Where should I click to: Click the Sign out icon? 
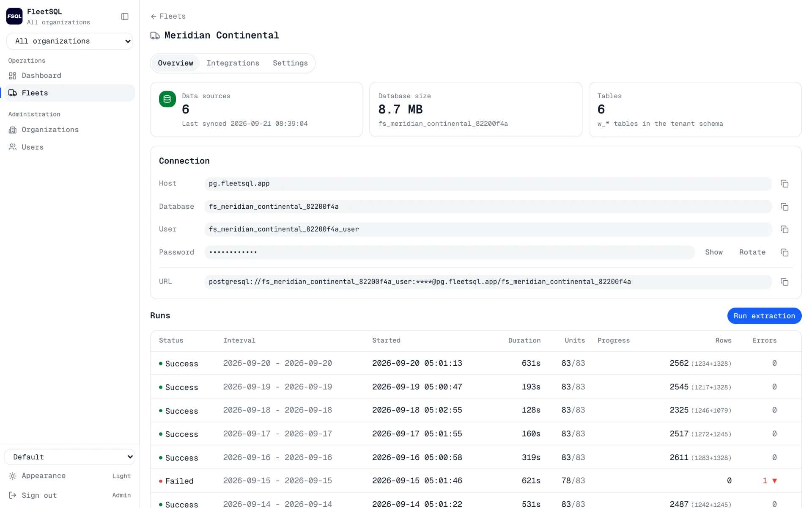(13, 495)
